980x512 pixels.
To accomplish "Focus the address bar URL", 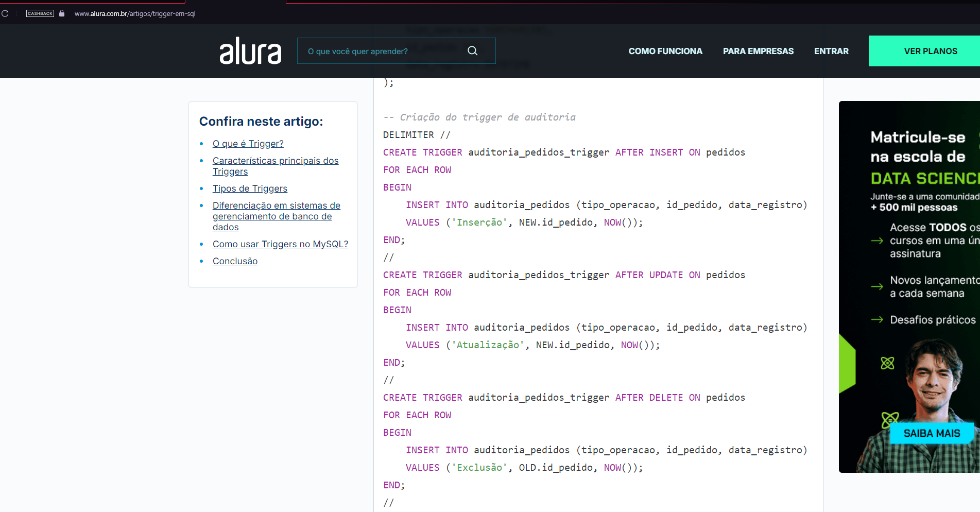I will click(135, 14).
